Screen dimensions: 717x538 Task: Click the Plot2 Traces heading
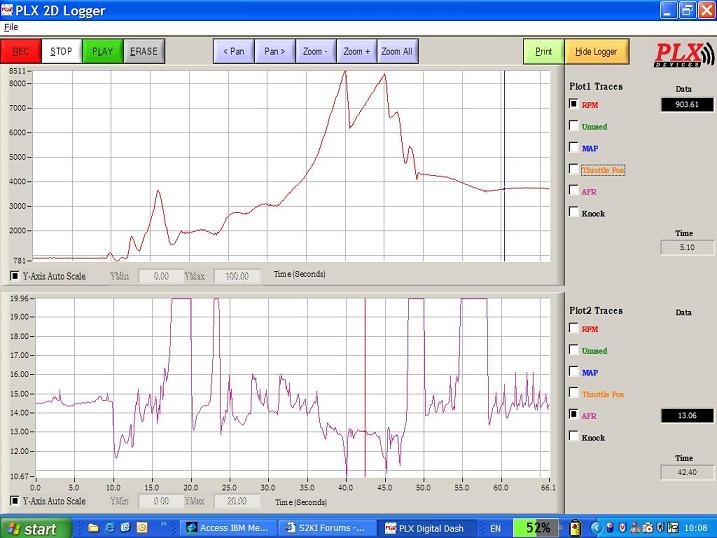click(596, 310)
